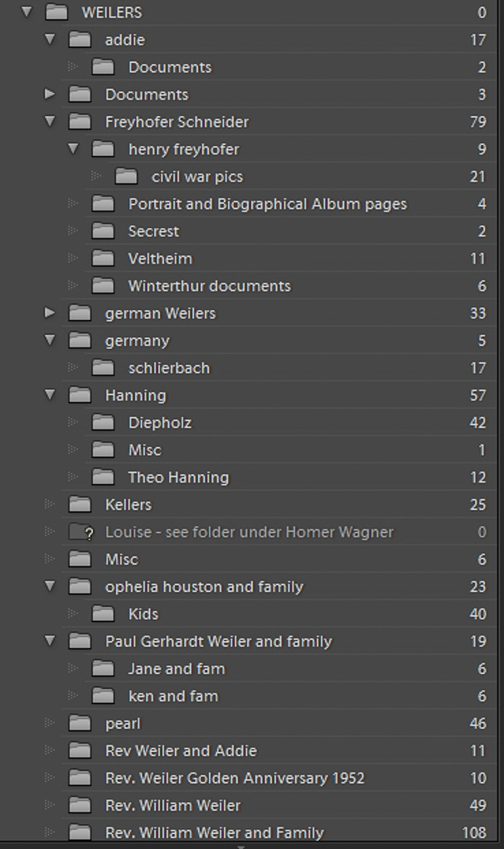Image resolution: width=504 pixels, height=849 pixels.
Task: Expand the top-level Documents folder arrow
Action: (x=50, y=95)
